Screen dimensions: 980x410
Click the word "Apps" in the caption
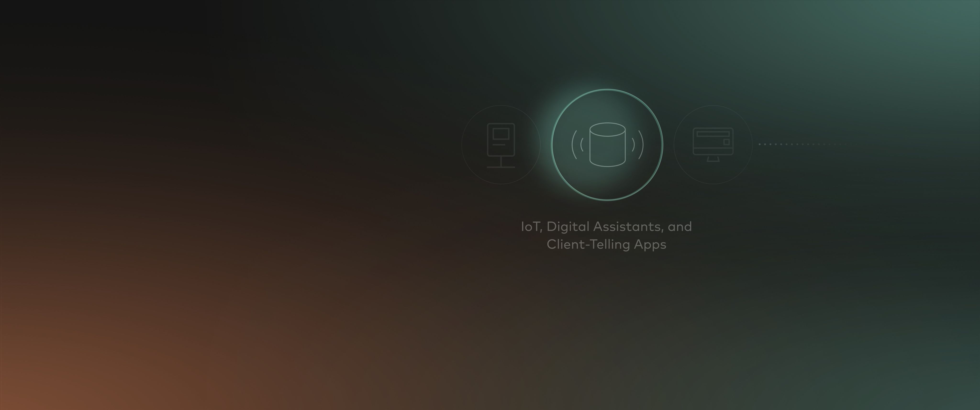[x=650, y=244]
